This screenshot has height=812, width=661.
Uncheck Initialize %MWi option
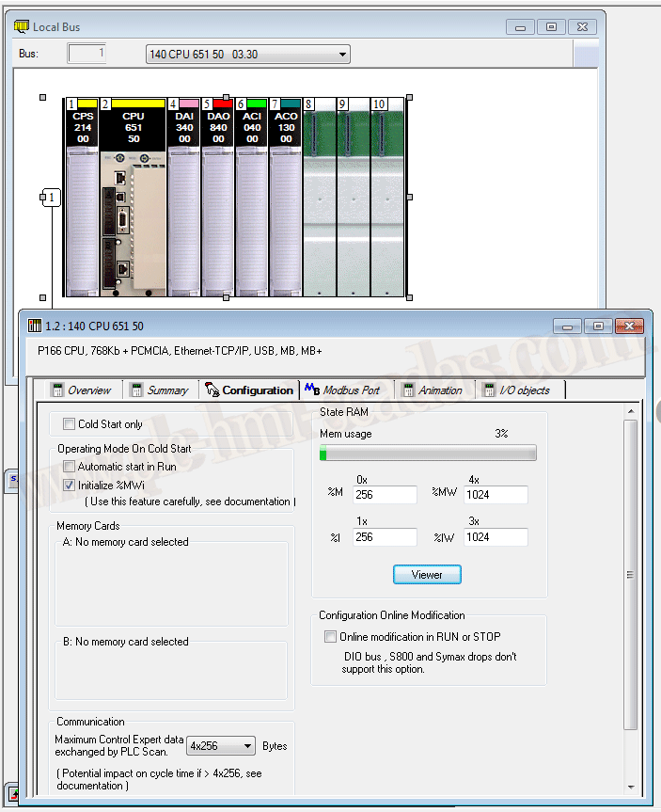[69, 486]
